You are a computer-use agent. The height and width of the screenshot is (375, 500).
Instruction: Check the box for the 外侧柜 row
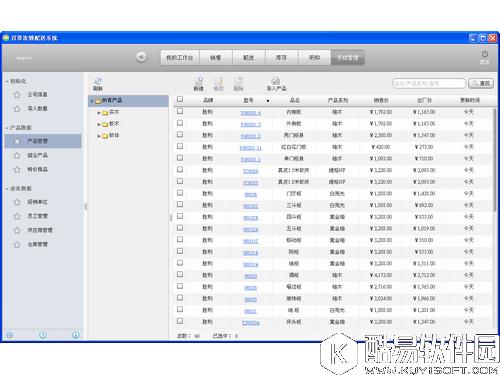click(180, 123)
